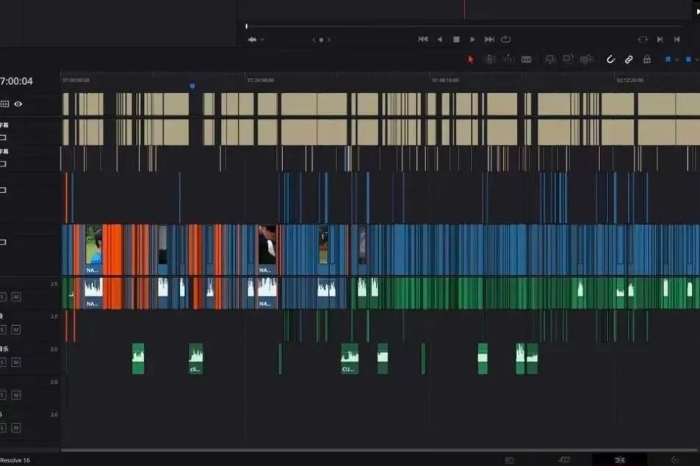Open the marker color dropdown arrow
700x466 pixels.
pyautogui.click(x=697, y=59)
